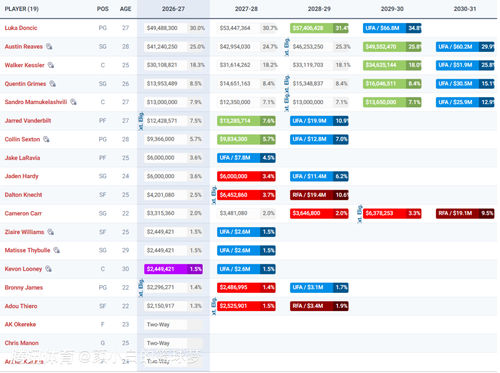Open the note icon next to Matisse Thybulle
The width and height of the screenshot is (500, 373).
coord(57,250)
